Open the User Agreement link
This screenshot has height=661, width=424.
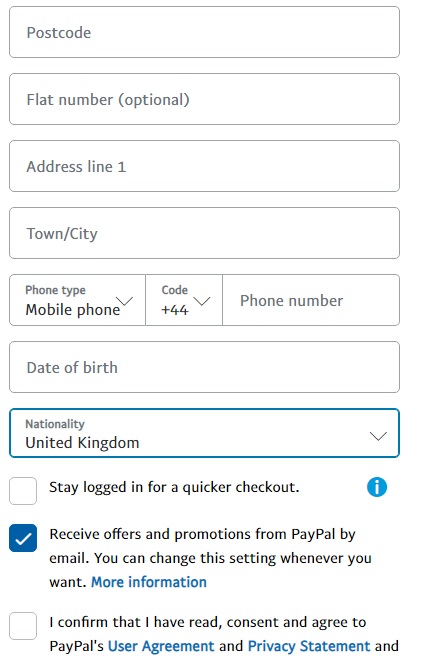pos(161,646)
